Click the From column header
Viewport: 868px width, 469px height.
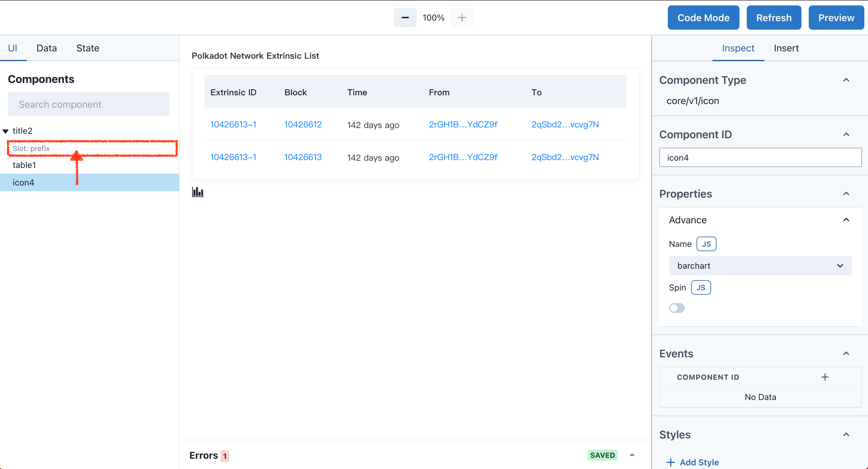click(439, 92)
